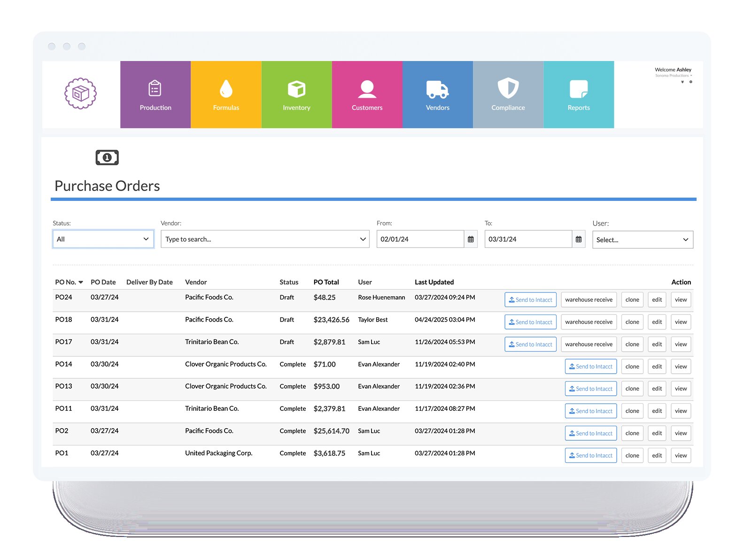Viewport: 744px width, 560px height.
Task: Open the From date calendar picker
Action: (x=471, y=239)
